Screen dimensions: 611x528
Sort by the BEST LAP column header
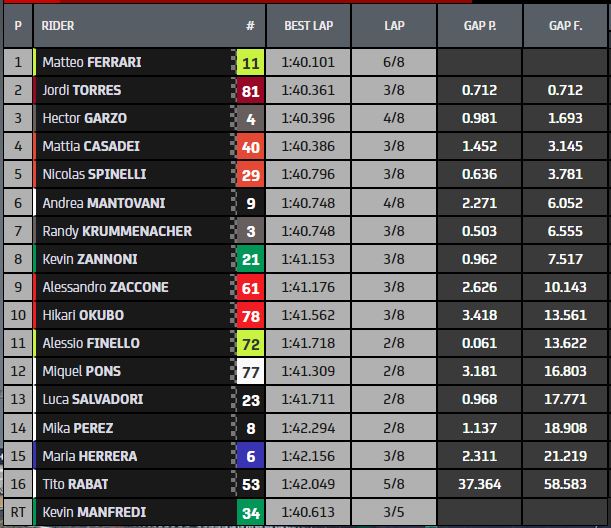click(309, 25)
